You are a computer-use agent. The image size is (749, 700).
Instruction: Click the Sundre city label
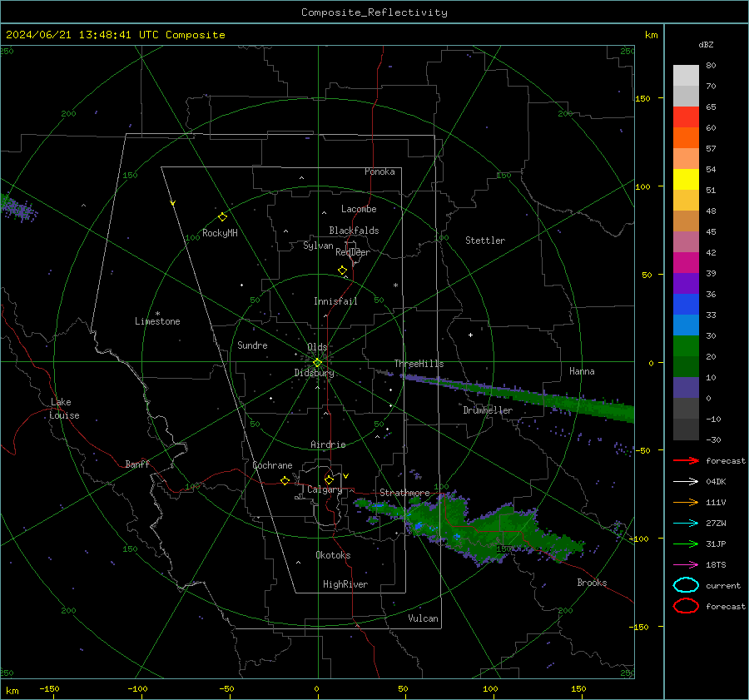point(252,345)
